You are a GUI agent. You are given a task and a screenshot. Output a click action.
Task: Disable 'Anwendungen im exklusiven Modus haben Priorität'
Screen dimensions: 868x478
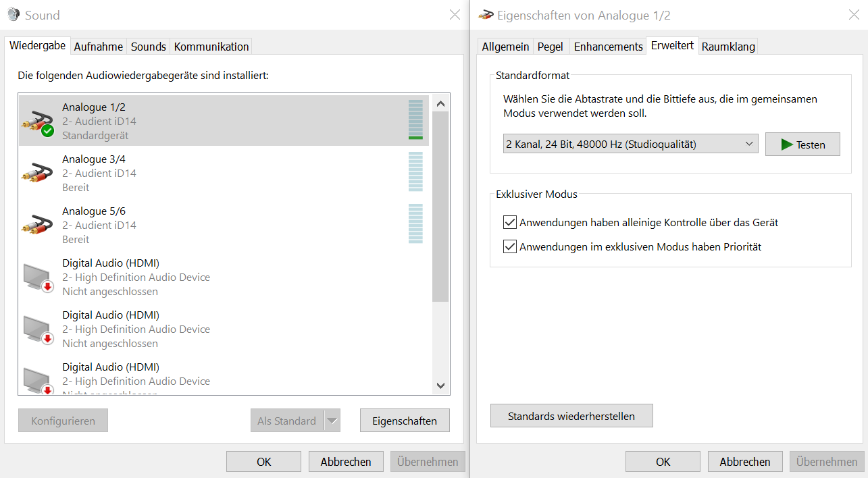pyautogui.click(x=510, y=246)
